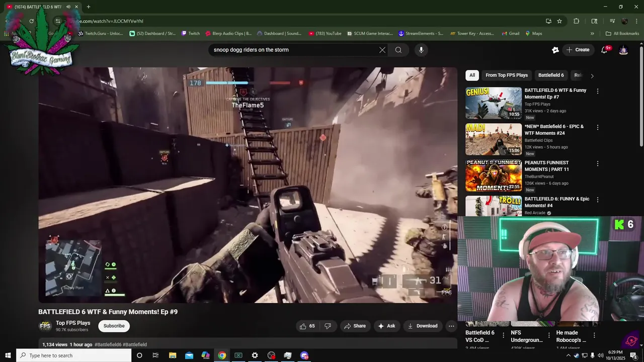Open more actions menu beside Download

click(451, 326)
